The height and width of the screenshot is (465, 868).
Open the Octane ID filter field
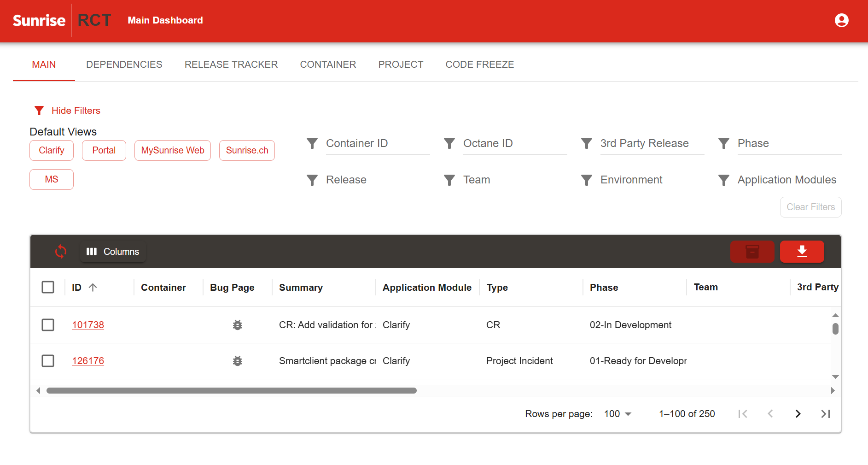(515, 144)
